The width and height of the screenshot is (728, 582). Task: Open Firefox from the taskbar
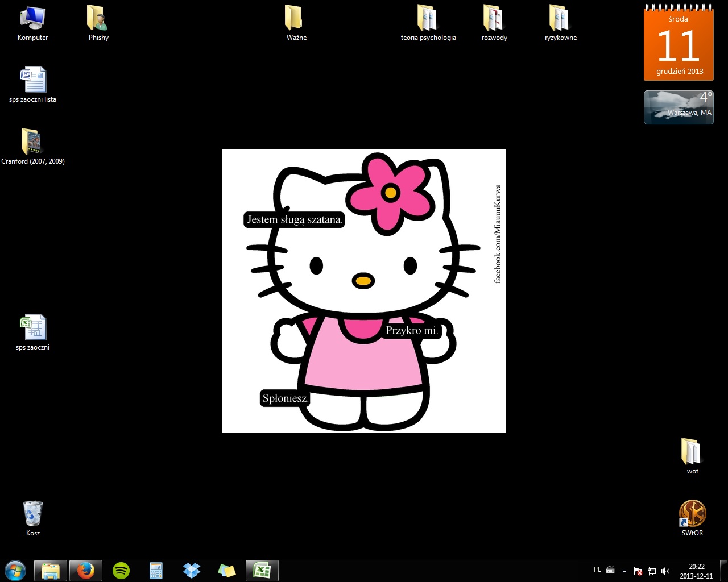(86, 570)
